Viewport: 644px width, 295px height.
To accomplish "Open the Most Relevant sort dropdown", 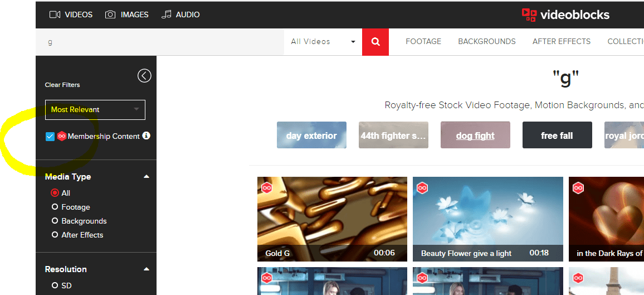I will [x=95, y=110].
